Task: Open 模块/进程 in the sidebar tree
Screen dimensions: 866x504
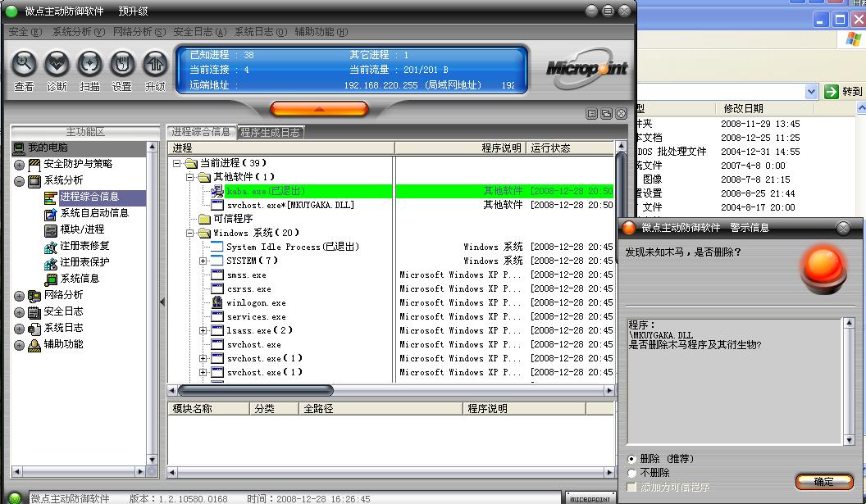Action: pyautogui.click(x=82, y=229)
